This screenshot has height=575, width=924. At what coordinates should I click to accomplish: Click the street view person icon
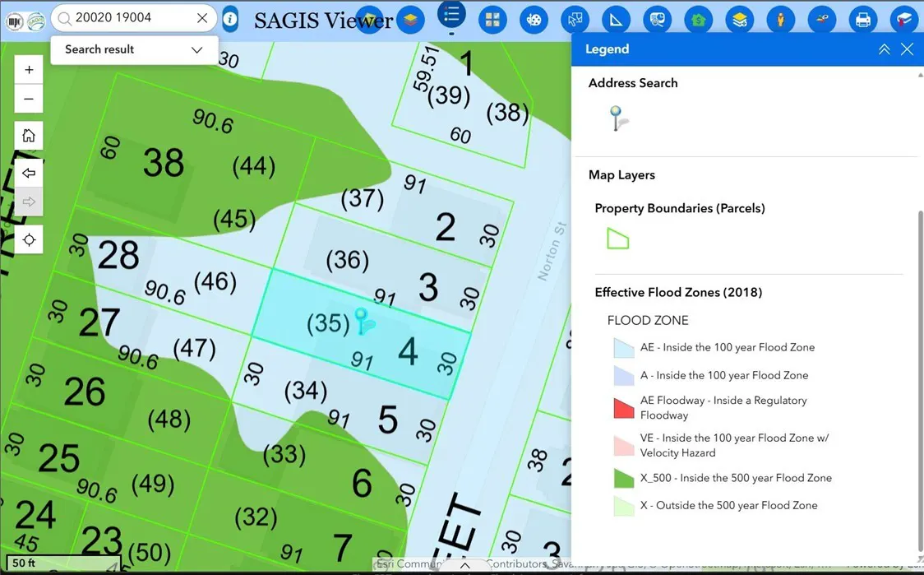pos(780,20)
